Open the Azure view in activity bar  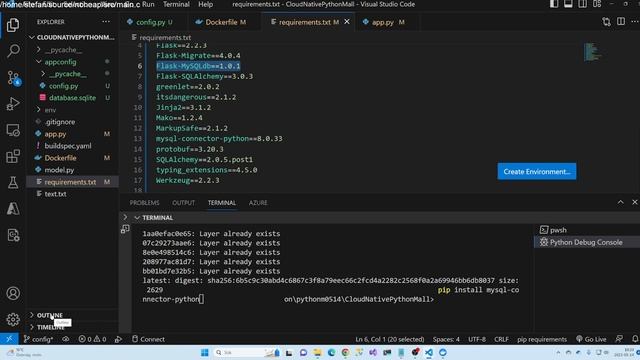[13, 209]
